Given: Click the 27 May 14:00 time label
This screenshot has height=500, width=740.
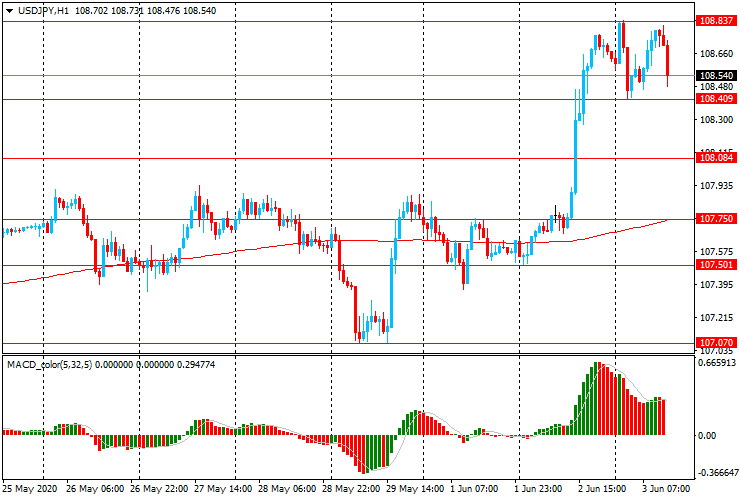Looking at the screenshot, I should (x=223, y=489).
